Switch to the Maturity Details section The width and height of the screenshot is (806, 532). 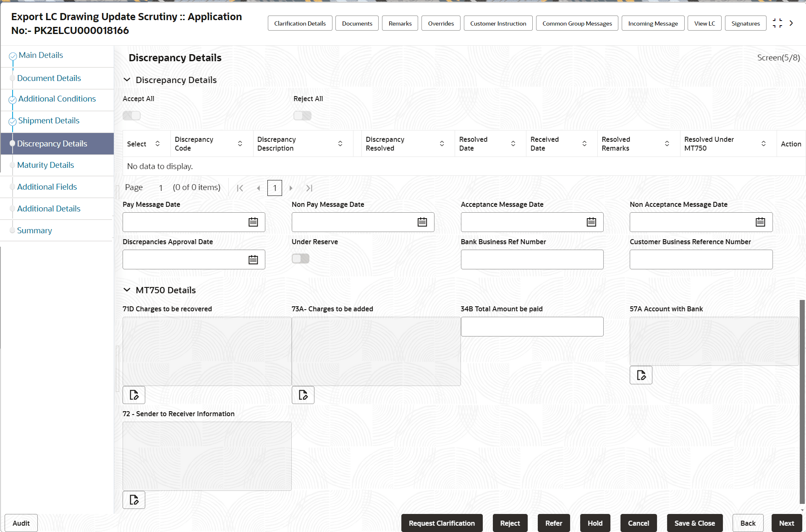click(x=45, y=165)
